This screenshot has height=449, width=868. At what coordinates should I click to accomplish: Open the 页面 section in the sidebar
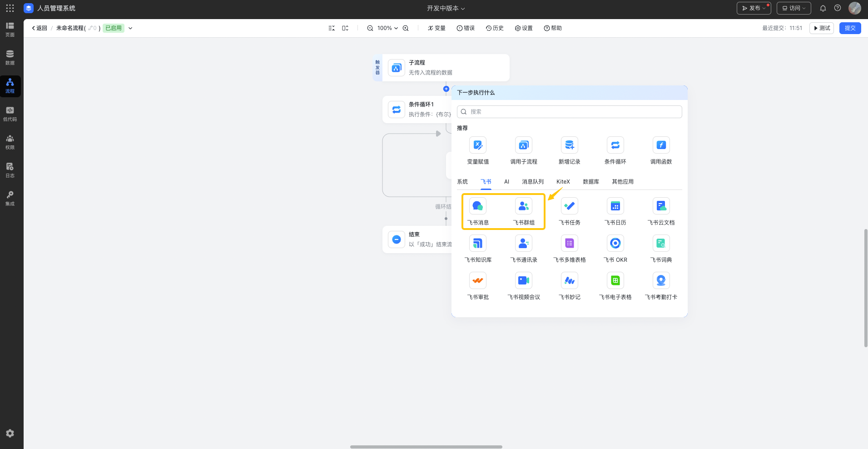click(x=10, y=30)
